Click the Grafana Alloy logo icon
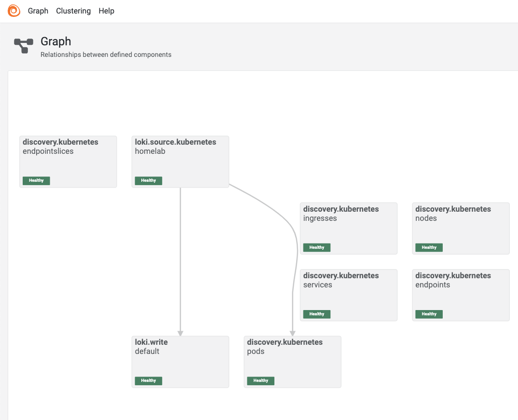The image size is (518, 420). 14,11
